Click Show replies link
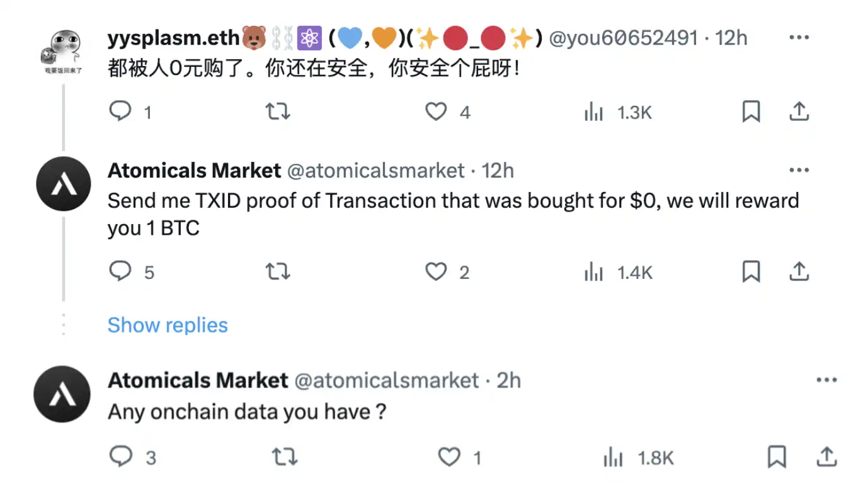 (x=168, y=325)
